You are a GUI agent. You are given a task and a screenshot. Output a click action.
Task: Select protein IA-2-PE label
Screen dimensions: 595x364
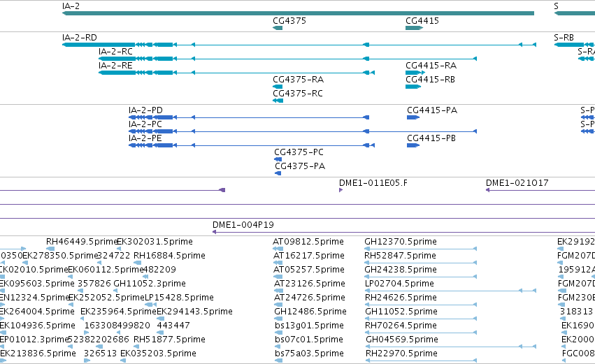[x=145, y=138]
